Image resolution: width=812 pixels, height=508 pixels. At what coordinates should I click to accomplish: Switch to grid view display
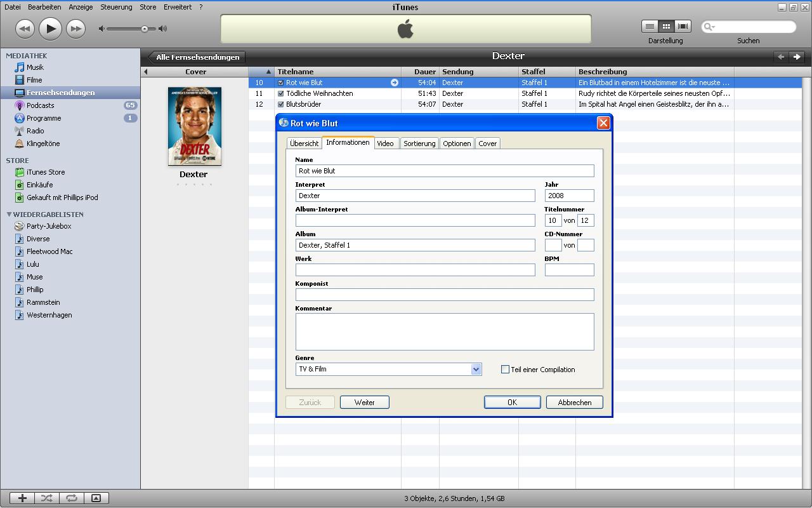666,26
